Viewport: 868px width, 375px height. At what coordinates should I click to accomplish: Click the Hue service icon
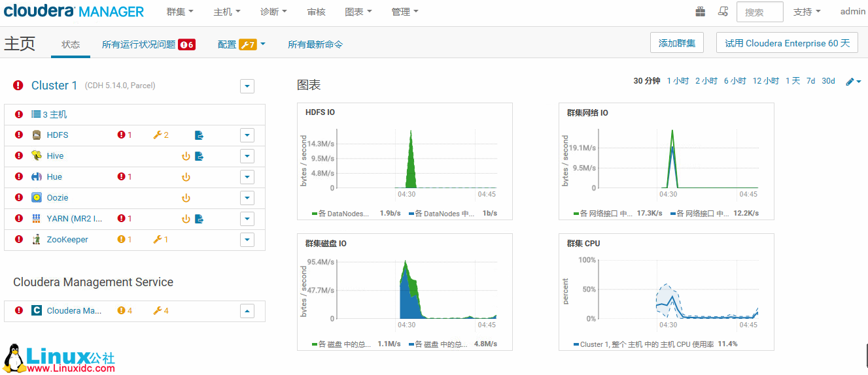[37, 177]
